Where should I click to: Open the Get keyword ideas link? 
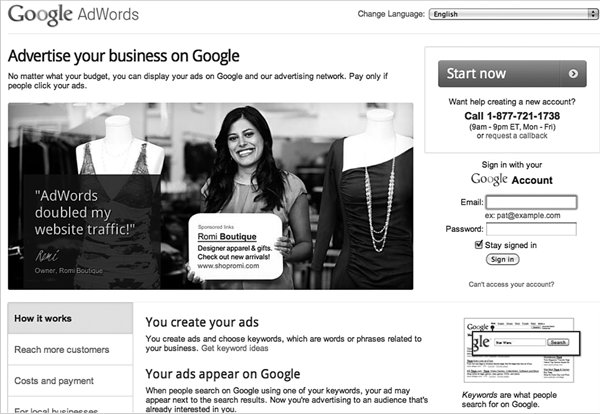[235, 348]
